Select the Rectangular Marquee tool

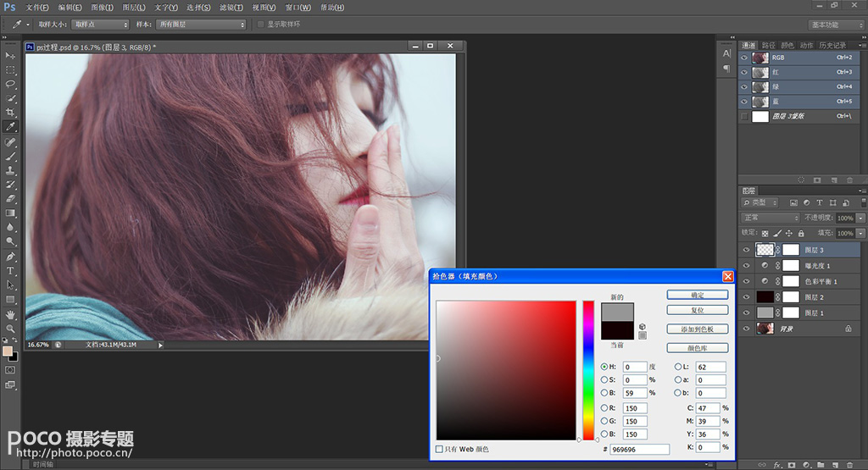[10, 70]
